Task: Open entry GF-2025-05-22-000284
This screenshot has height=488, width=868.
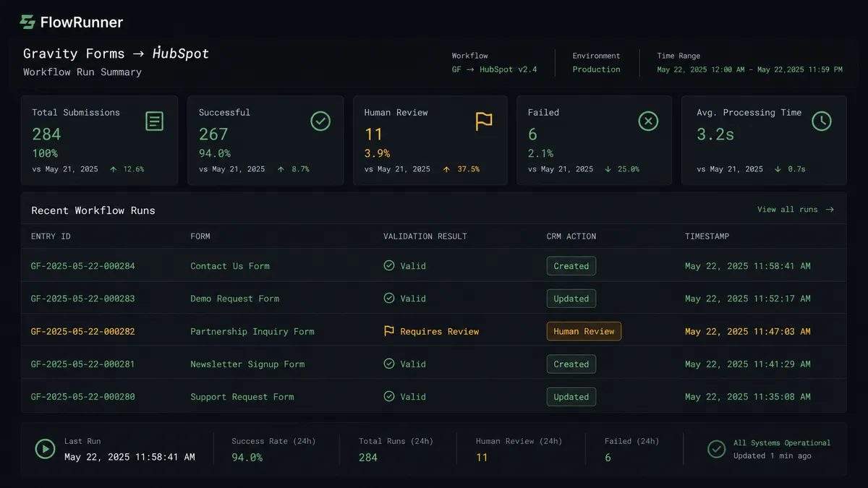Action: (82, 266)
